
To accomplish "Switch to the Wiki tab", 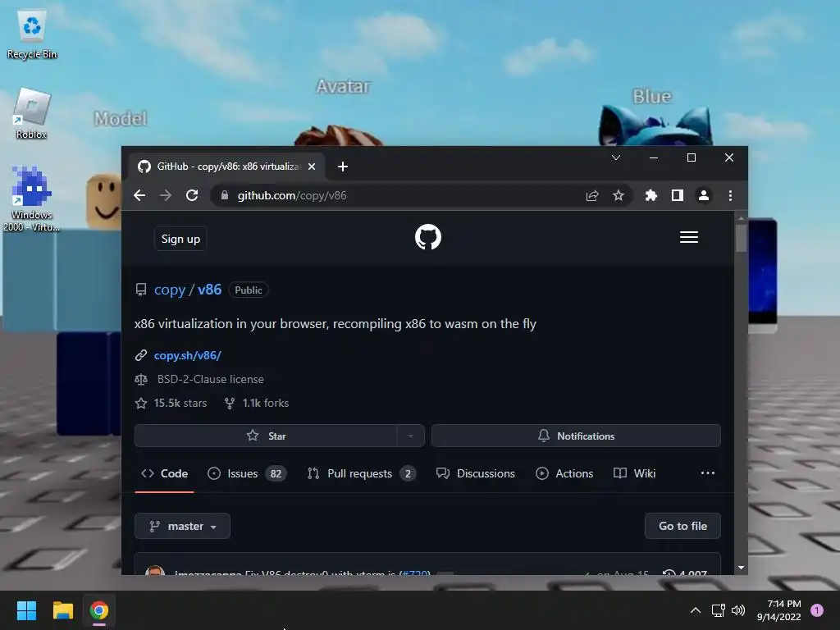I will pyautogui.click(x=634, y=473).
